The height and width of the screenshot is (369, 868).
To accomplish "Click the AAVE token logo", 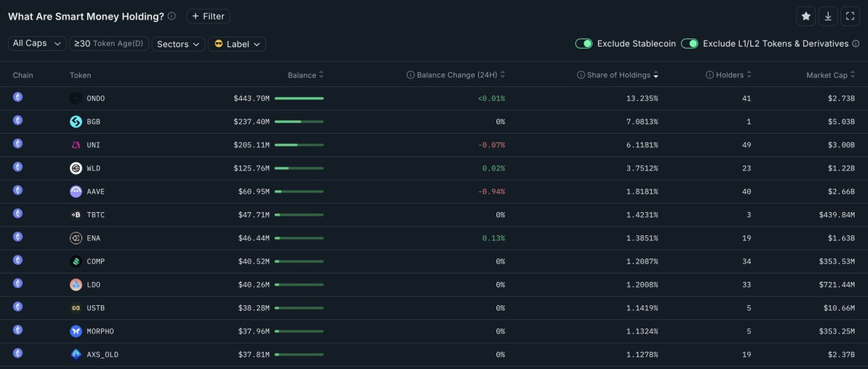I will click(76, 192).
